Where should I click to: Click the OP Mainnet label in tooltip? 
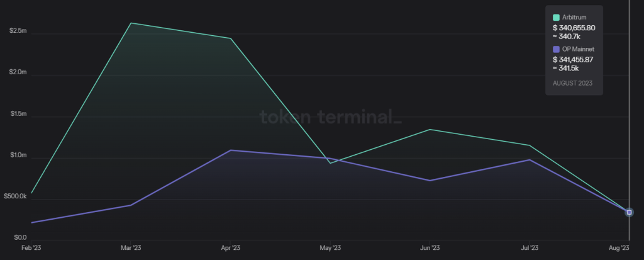579,49
